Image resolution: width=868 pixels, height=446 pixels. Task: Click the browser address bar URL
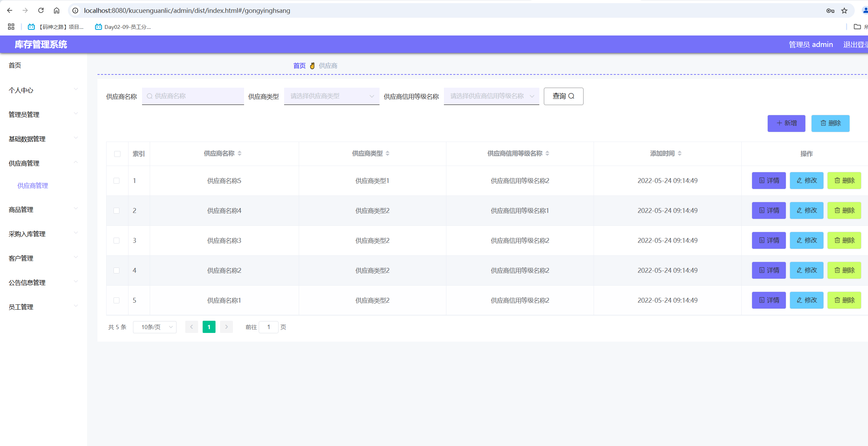point(187,10)
